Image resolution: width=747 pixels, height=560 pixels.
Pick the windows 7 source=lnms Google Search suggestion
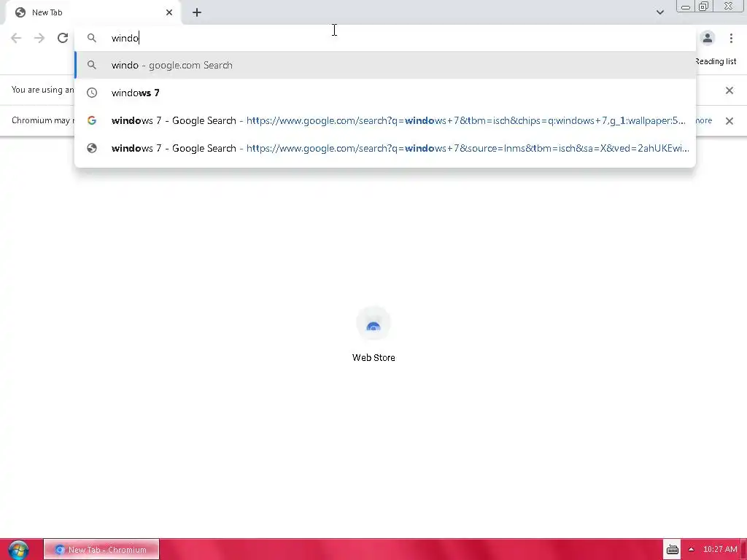385,148
